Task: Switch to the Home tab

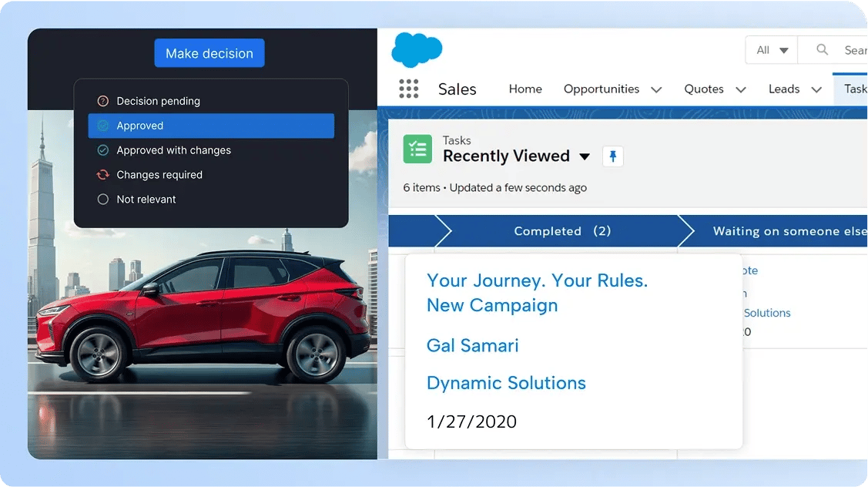Action: pyautogui.click(x=525, y=89)
